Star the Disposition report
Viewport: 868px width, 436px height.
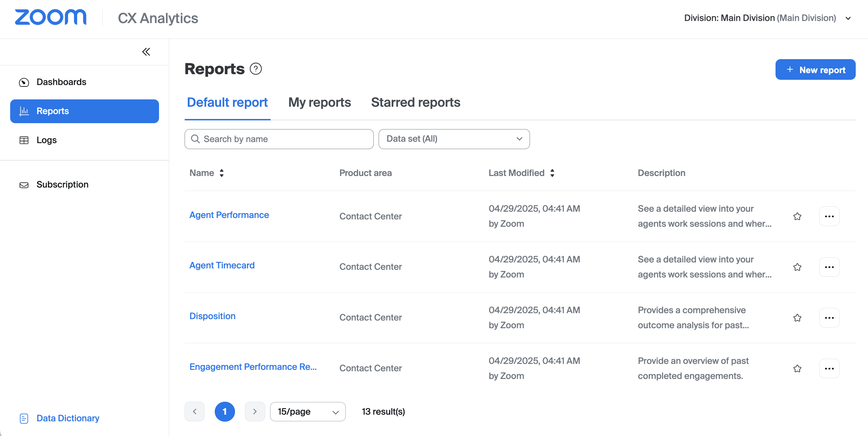797,318
